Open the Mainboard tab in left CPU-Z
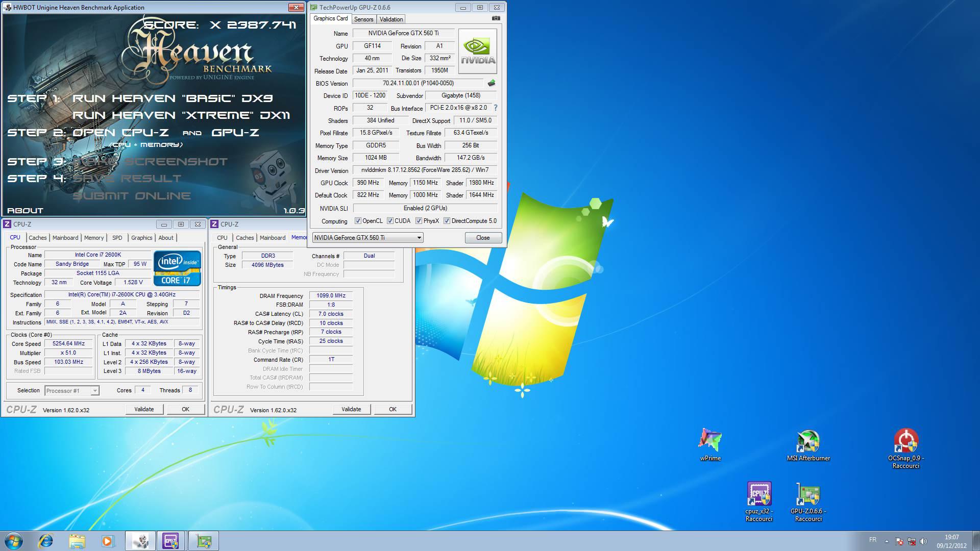This screenshot has width=980, height=551. 65,238
